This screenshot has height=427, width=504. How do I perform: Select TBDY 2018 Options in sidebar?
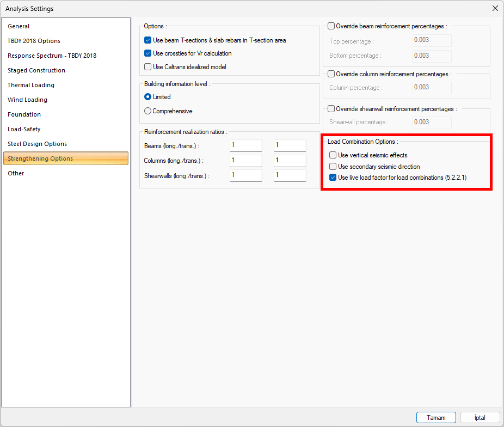click(34, 41)
